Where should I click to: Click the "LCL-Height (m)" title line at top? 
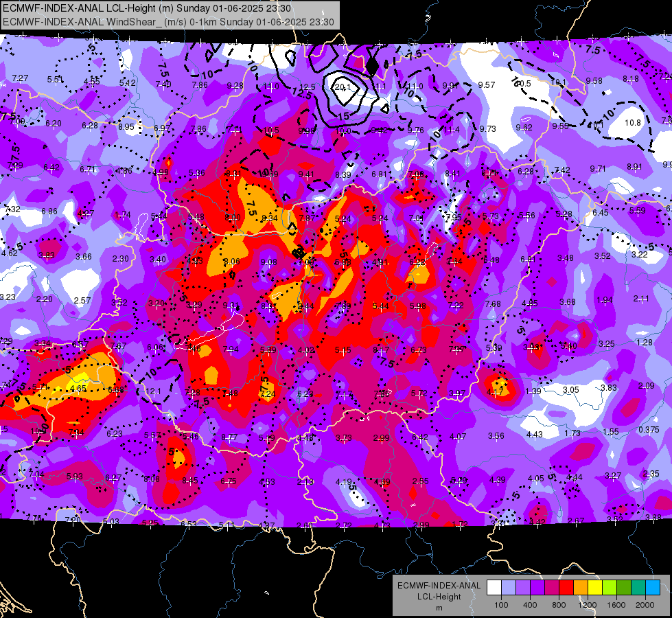point(147,8)
